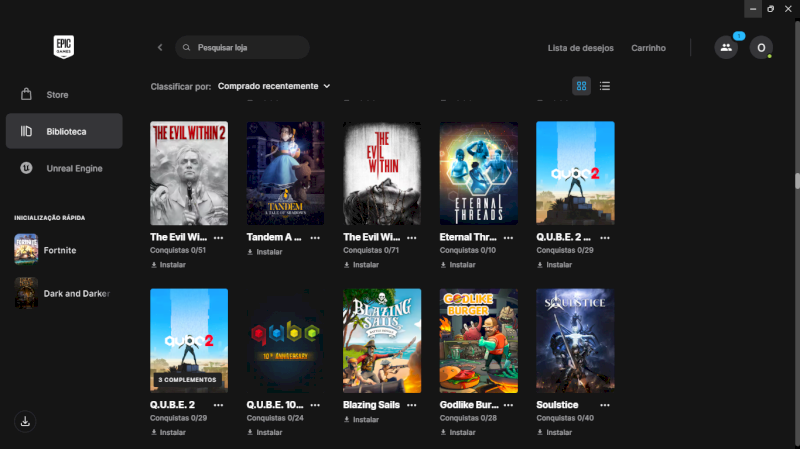Click the search magnifier icon
This screenshot has width=800, height=449.
[x=187, y=47]
